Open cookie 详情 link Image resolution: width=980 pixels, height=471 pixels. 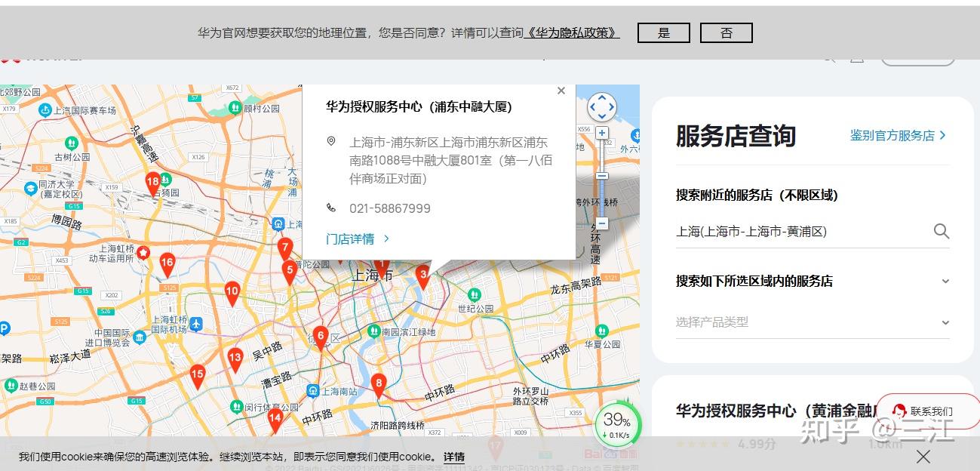coord(454,457)
